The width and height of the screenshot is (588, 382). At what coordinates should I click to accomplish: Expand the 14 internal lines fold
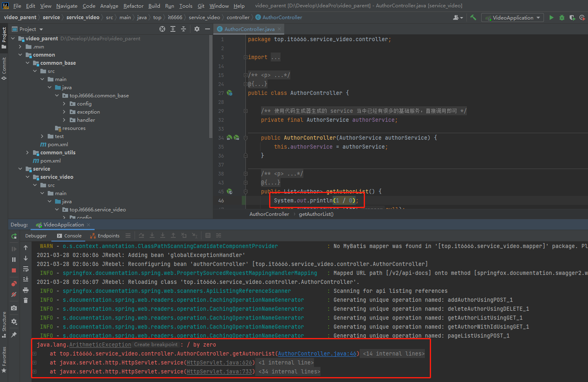click(x=394, y=353)
